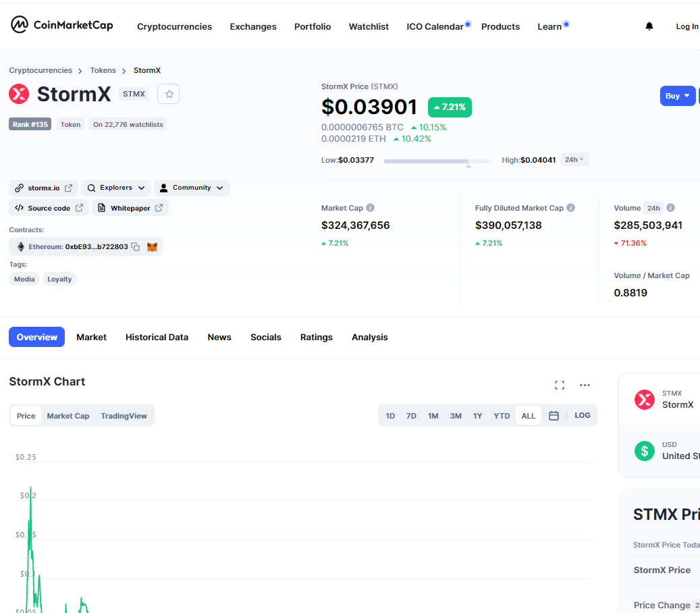This screenshot has width=700, height=613.
Task: Click the Market Cap info icon
Action: click(370, 208)
